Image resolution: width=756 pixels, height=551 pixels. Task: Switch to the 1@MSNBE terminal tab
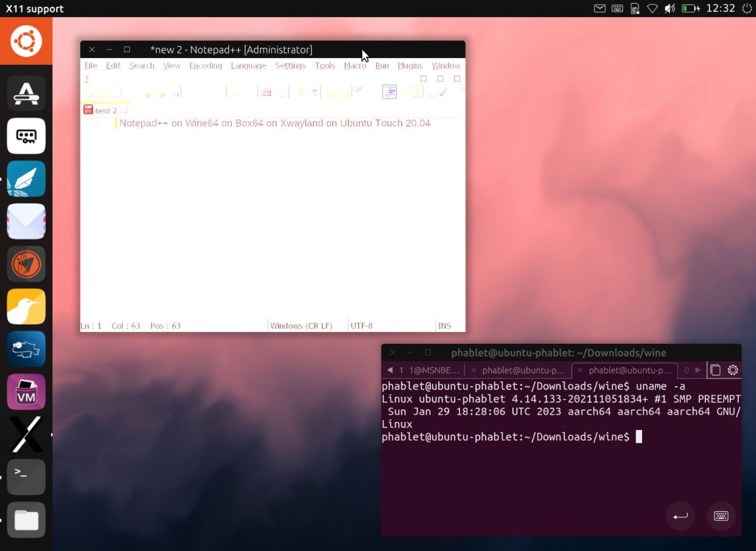pyautogui.click(x=428, y=370)
